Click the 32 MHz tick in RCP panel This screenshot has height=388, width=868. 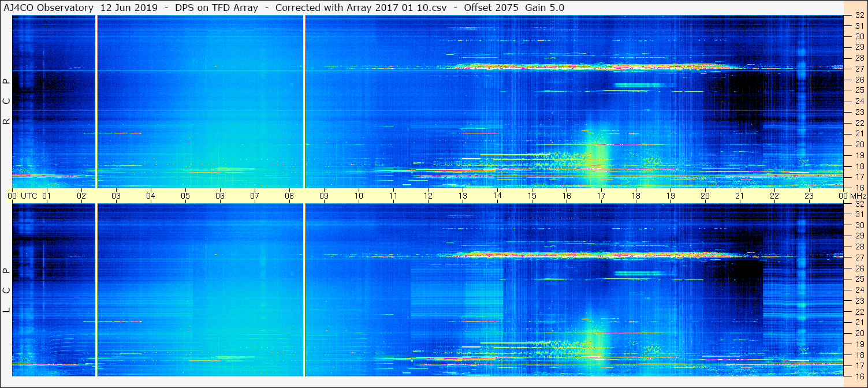click(859, 16)
